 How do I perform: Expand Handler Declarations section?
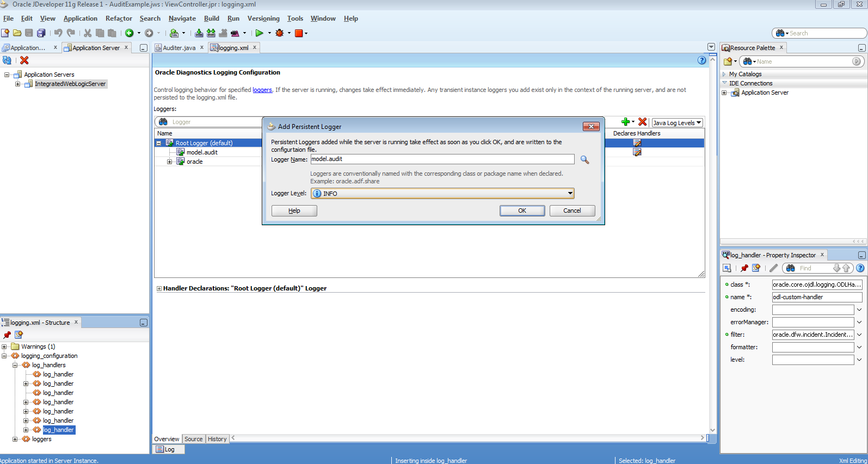pyautogui.click(x=159, y=289)
